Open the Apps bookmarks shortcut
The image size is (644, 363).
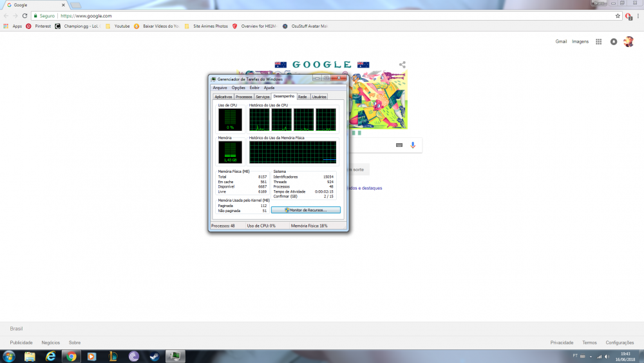click(12, 26)
